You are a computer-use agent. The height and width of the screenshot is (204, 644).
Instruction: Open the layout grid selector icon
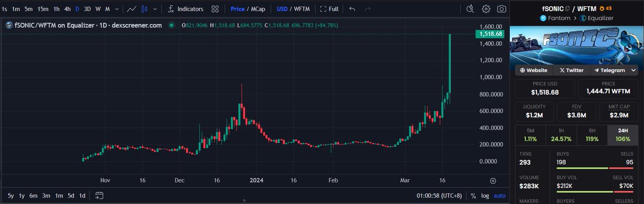pyautogui.click(x=215, y=9)
